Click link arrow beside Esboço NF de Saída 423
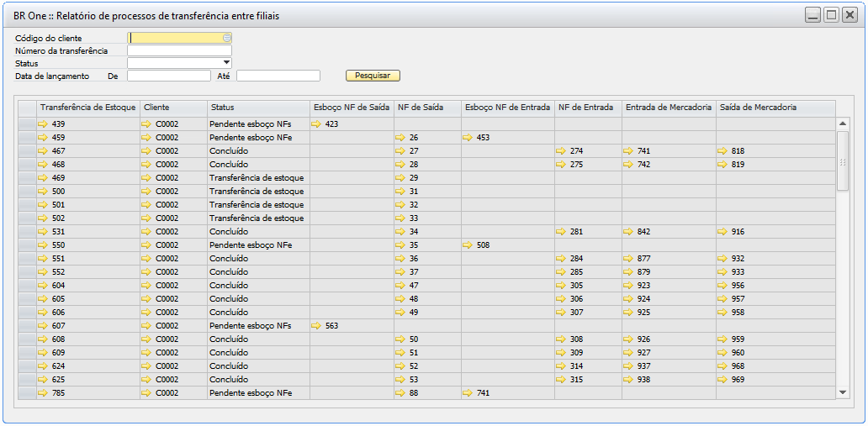This screenshot has height=426, width=868. tap(316, 124)
